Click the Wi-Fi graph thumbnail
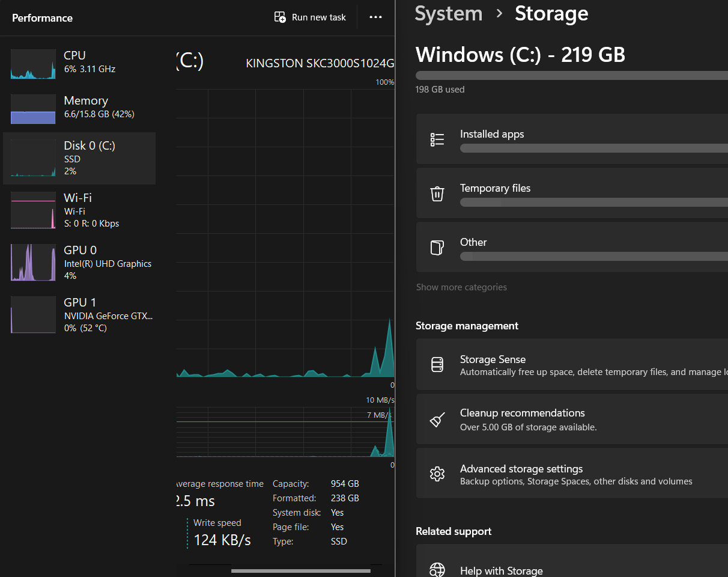Image resolution: width=728 pixels, height=577 pixels. click(x=33, y=210)
